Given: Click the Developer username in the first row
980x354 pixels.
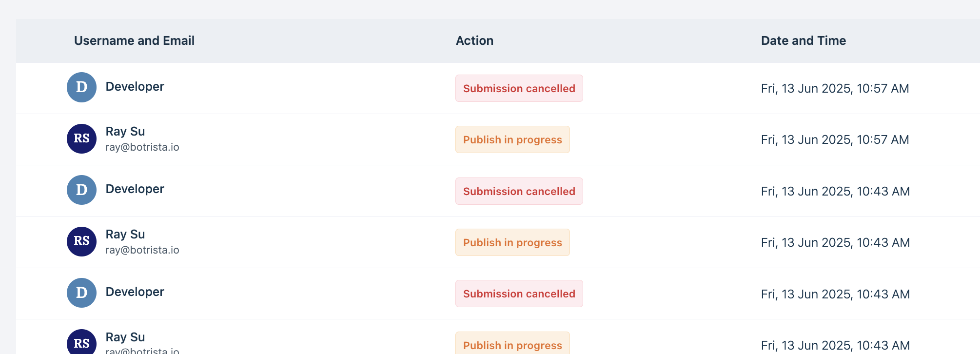Looking at the screenshot, I should click(135, 87).
